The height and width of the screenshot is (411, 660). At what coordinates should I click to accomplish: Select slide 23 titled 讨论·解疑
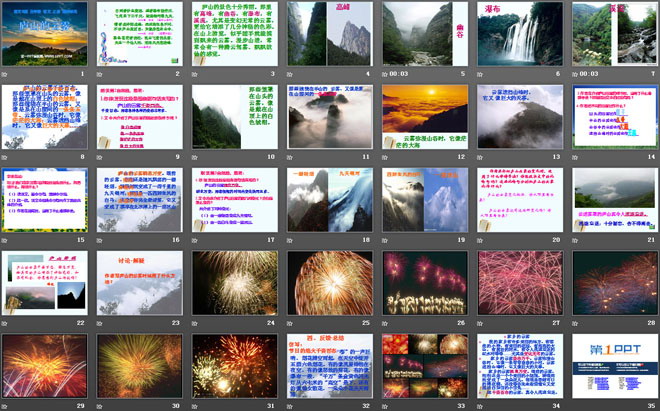pyautogui.click(x=140, y=283)
